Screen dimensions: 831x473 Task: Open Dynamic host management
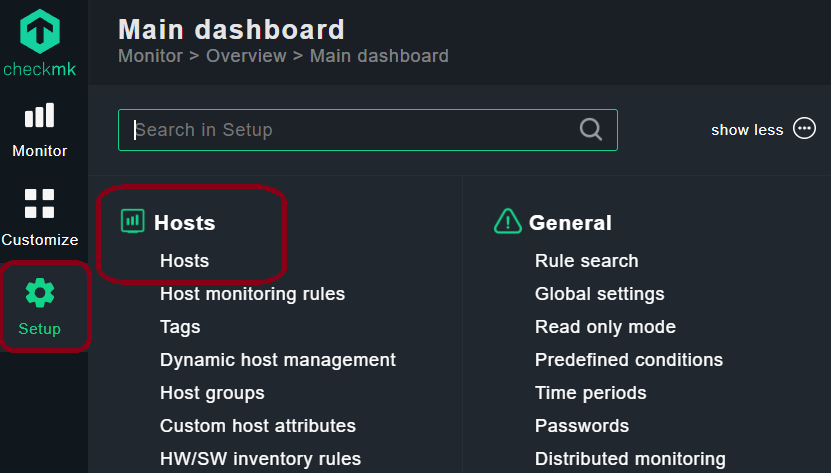click(278, 360)
